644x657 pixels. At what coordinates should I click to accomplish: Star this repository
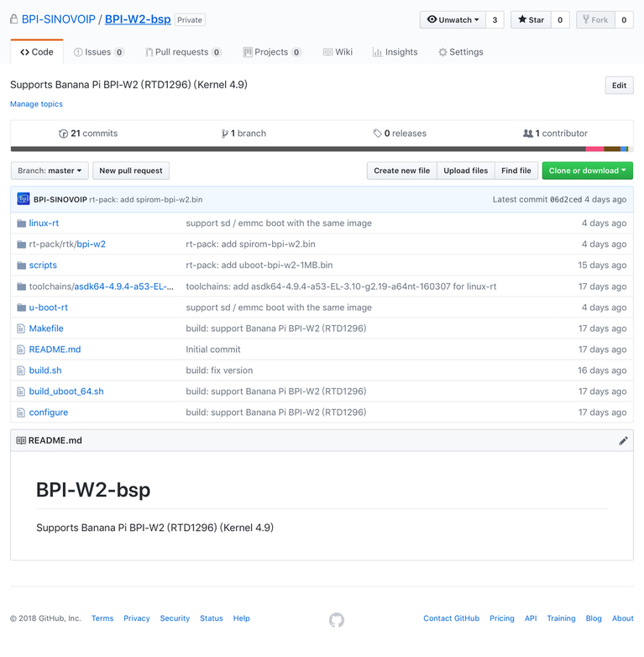pos(531,19)
